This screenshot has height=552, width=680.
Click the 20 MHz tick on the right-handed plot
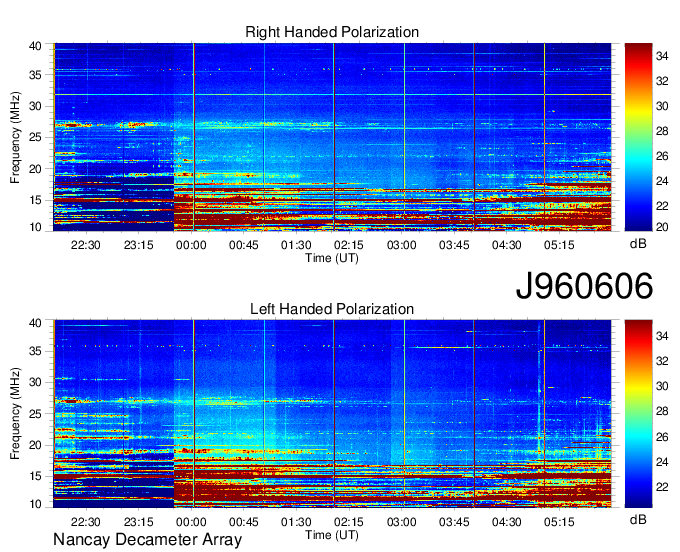pyautogui.click(x=35, y=169)
